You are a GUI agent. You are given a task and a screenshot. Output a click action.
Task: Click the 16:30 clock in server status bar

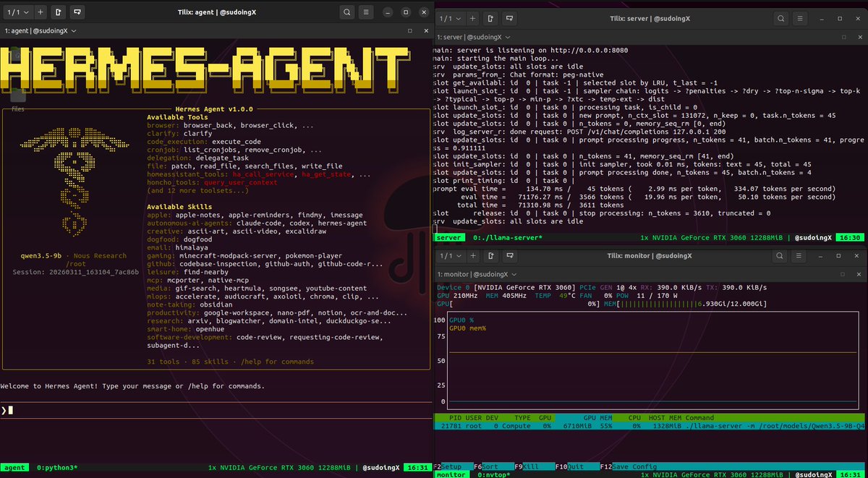(851, 237)
